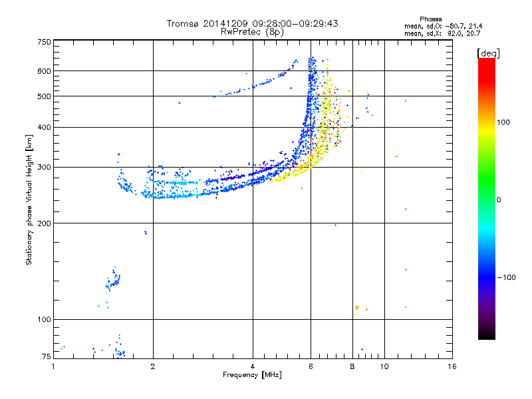This screenshot has width=532, height=399.
Task: Click the "600" y-axis tick label
Action: (x=45, y=71)
